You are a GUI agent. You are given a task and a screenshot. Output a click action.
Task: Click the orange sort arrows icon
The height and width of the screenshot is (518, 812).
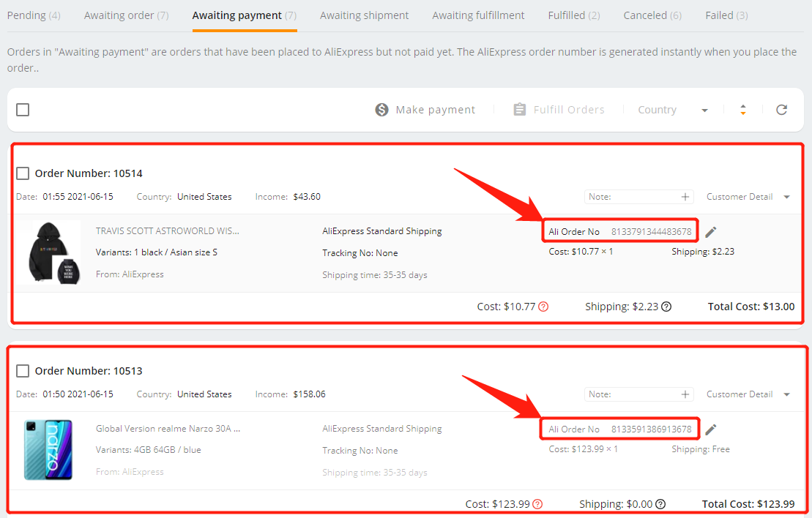point(743,110)
